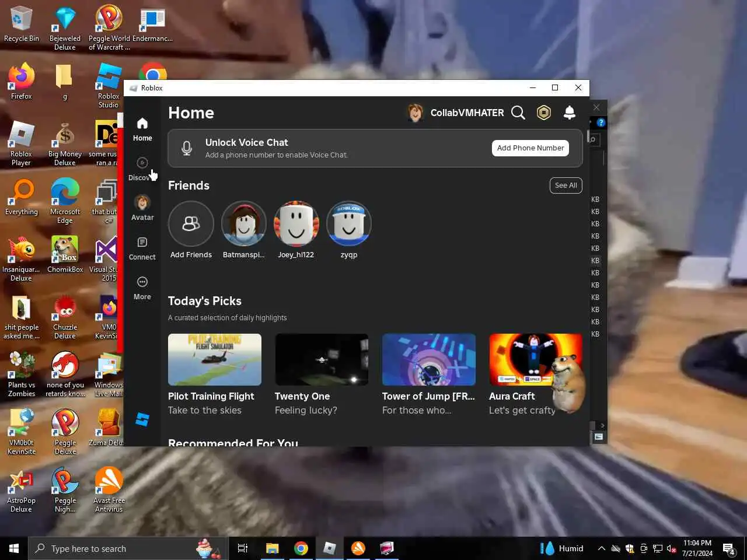Open Endermanc... desktop shortcut
Image resolution: width=747 pixels, height=560 pixels.
pyautogui.click(x=152, y=24)
